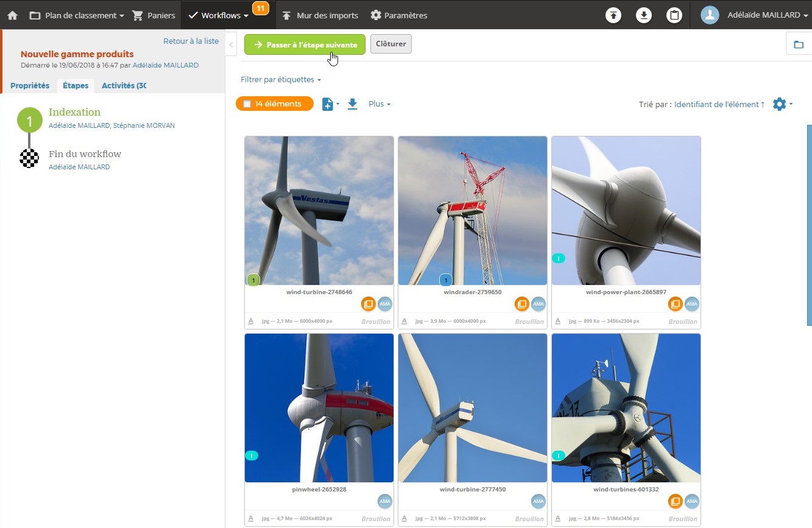The width and height of the screenshot is (812, 528).
Task: Switch to the Activités tab
Action: [x=124, y=86]
